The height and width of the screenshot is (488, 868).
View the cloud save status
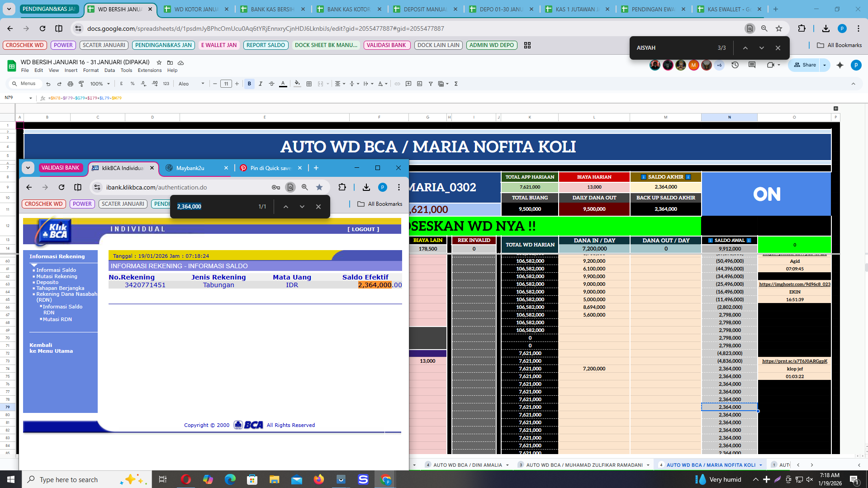coord(181,62)
